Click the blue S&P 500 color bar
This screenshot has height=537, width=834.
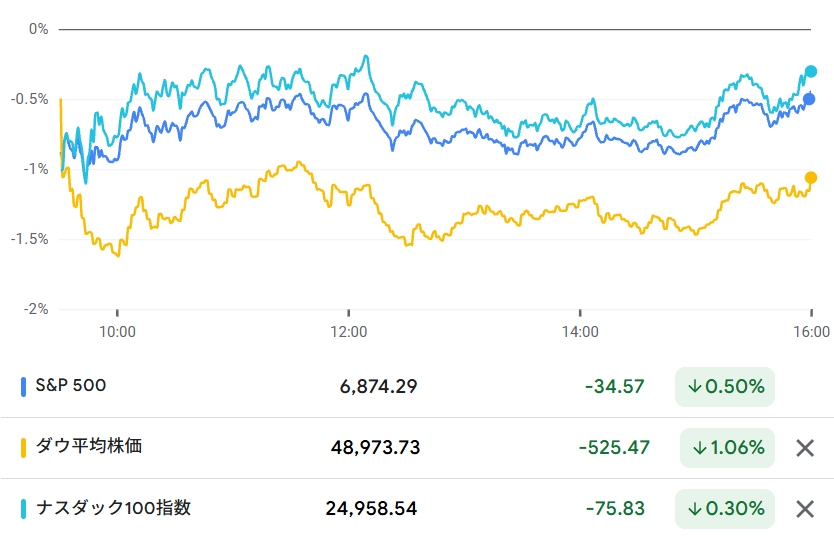click(24, 387)
